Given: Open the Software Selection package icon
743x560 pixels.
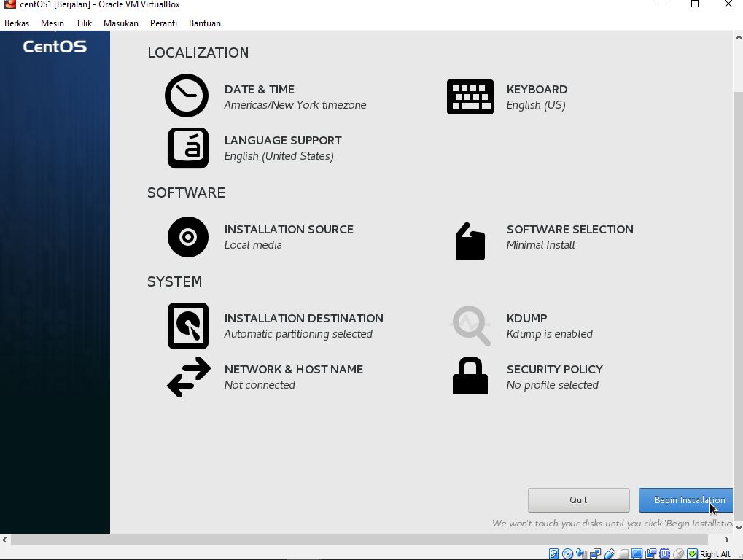Looking at the screenshot, I should point(470,241).
